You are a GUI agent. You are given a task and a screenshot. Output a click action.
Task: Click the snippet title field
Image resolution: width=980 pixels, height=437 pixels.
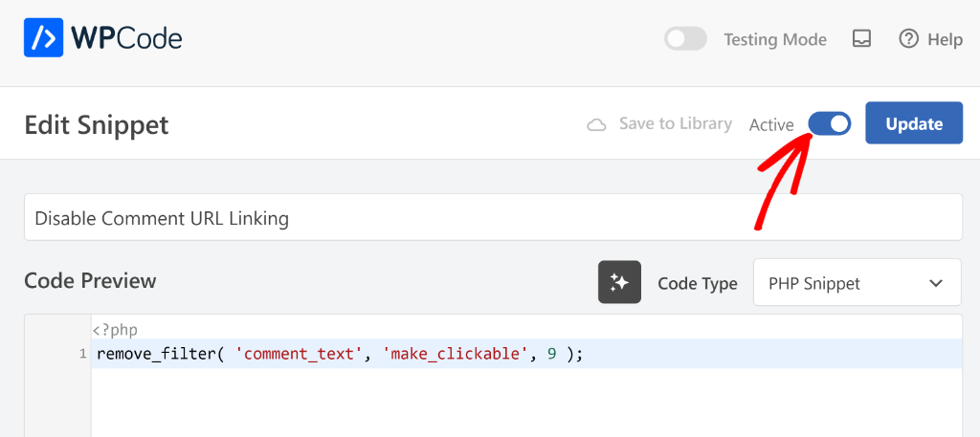pyautogui.click(x=493, y=217)
